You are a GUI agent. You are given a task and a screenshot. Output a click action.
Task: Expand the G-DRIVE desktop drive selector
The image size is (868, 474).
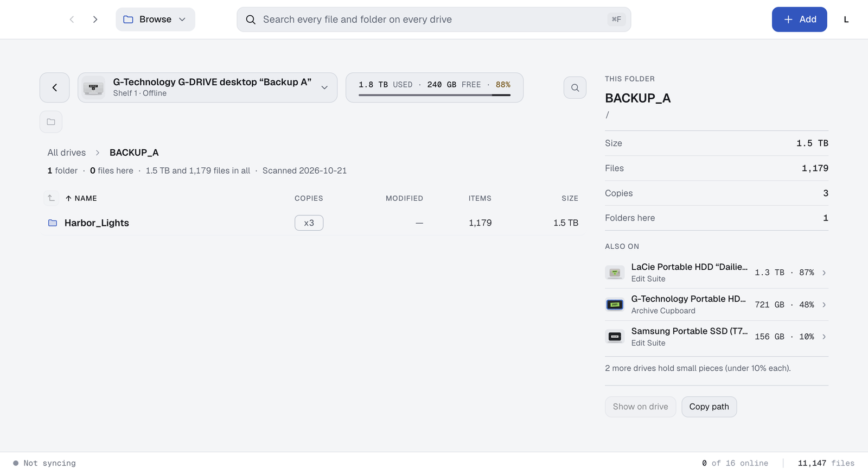207,87
